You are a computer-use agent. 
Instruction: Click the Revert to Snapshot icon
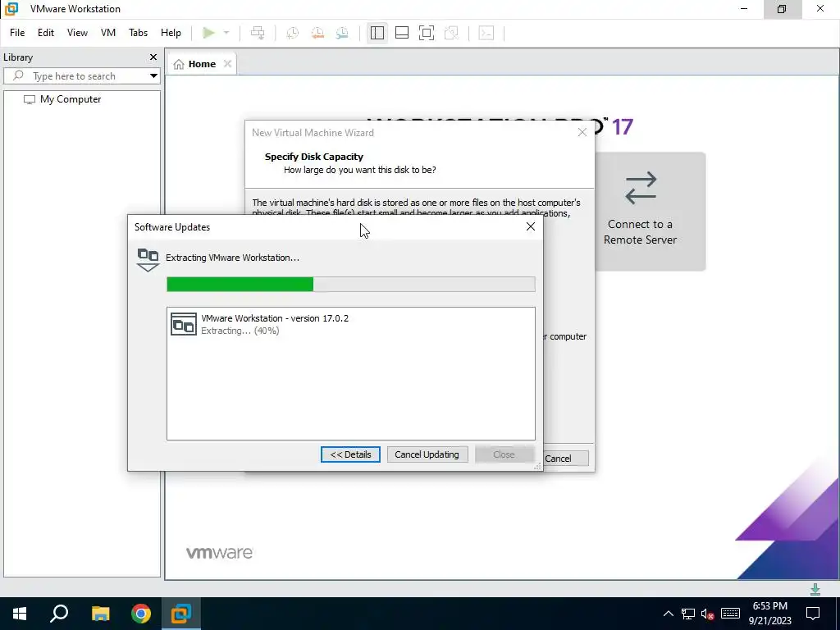317,33
